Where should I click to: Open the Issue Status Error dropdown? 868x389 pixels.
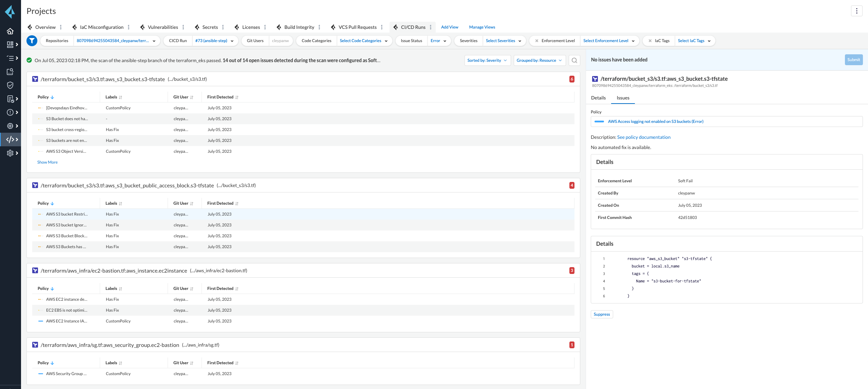pyautogui.click(x=438, y=41)
